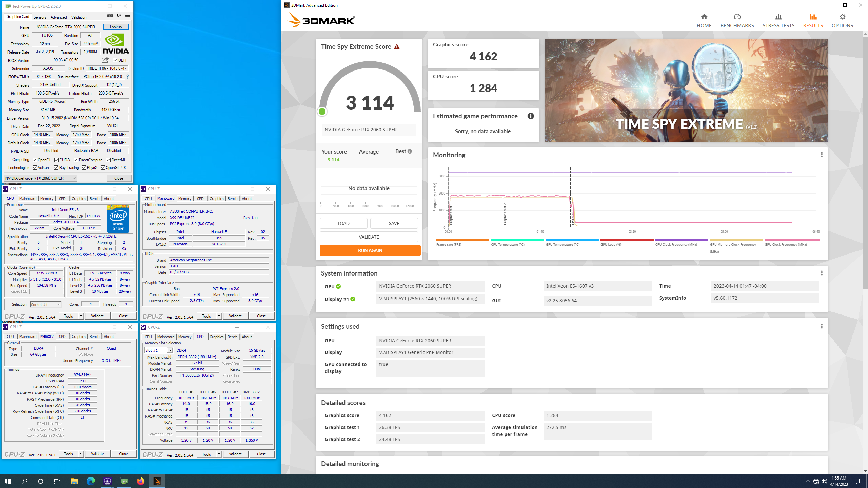
Task: Toggle PhysX checkbox
Action: point(84,168)
